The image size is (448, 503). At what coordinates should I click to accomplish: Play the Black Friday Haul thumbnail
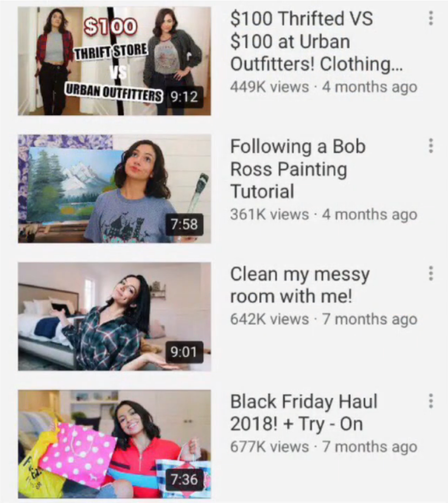coord(114,444)
